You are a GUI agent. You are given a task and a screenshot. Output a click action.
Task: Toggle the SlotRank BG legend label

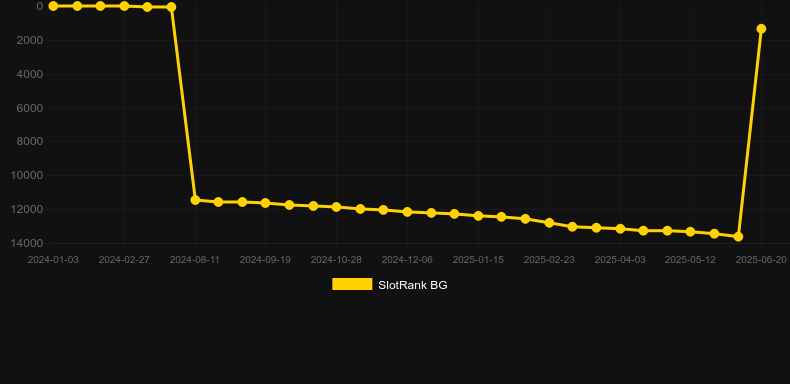(x=413, y=285)
